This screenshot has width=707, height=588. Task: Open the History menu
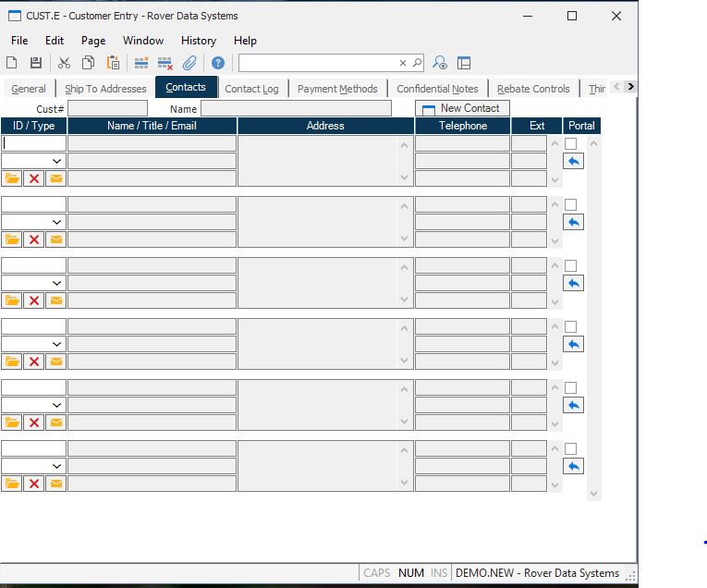[198, 41]
